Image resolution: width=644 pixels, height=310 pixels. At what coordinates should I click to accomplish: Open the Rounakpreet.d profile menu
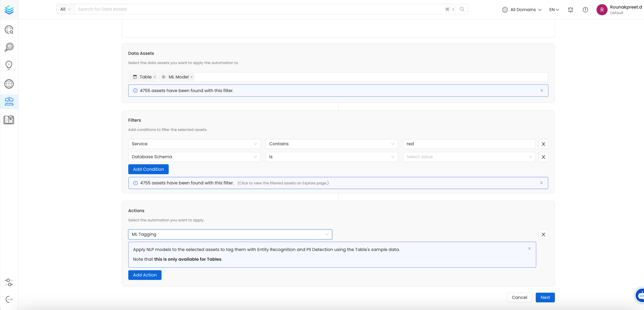(618, 10)
